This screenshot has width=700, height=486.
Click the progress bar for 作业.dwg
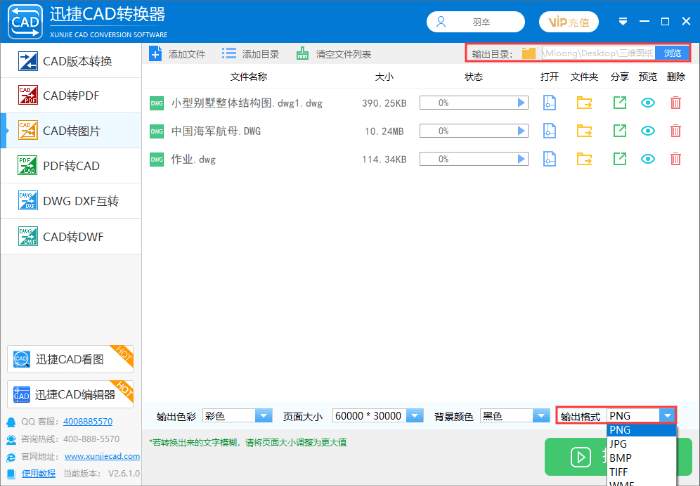(x=474, y=159)
